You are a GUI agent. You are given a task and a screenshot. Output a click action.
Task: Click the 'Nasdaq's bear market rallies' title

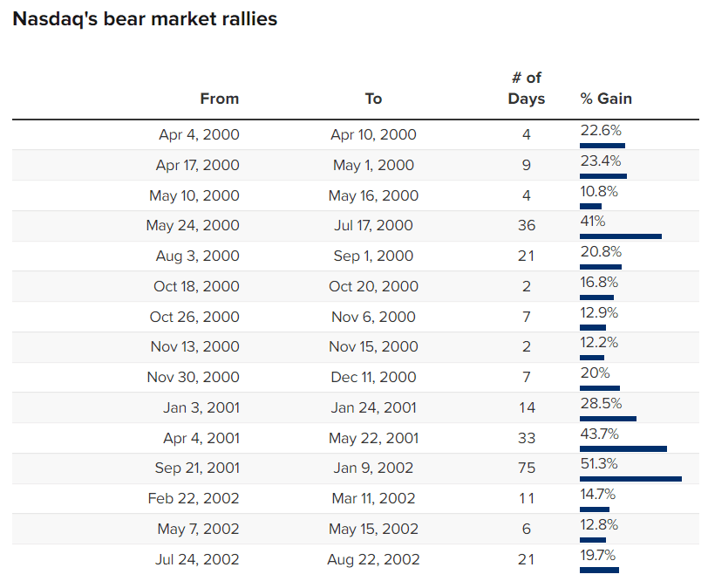pyautogui.click(x=145, y=18)
